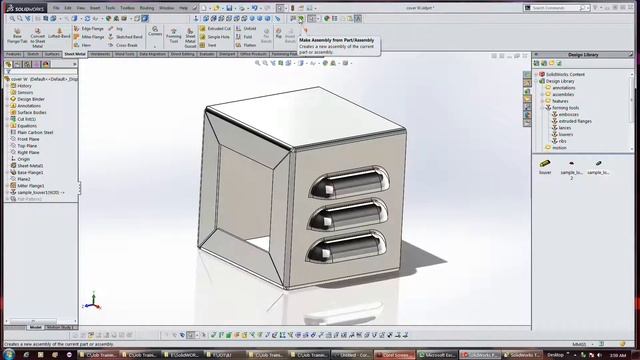Click the Base Flange/Tab tool

[17, 36]
